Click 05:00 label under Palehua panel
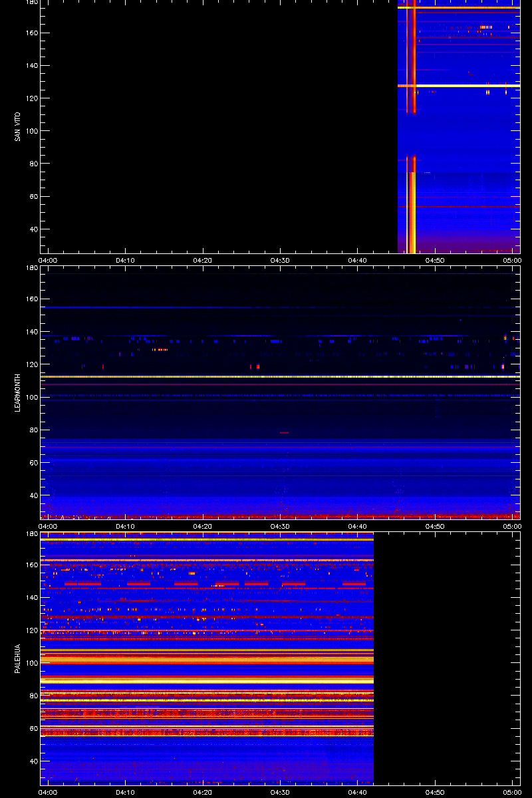Viewport: 532px width, 798px height. tap(511, 792)
